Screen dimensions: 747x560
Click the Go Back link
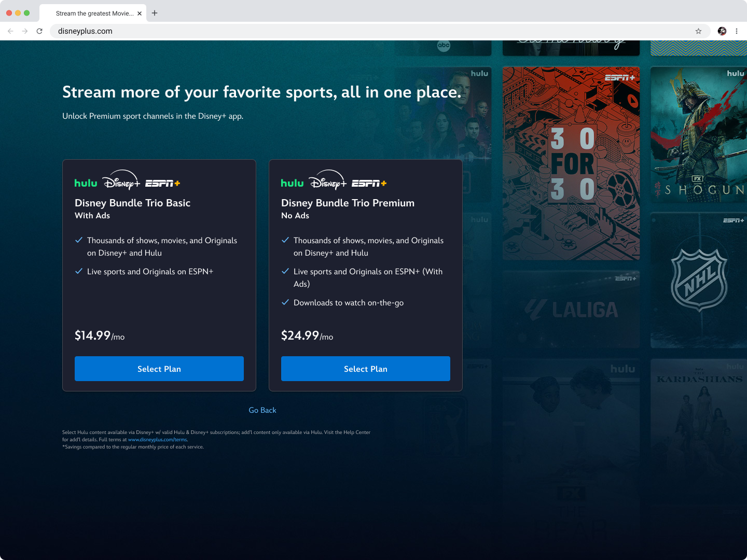[x=262, y=410]
